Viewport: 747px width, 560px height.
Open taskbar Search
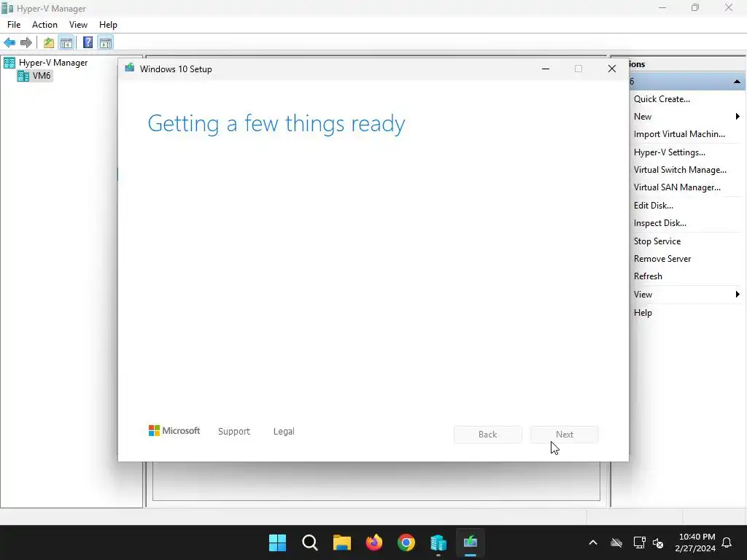tap(309, 542)
